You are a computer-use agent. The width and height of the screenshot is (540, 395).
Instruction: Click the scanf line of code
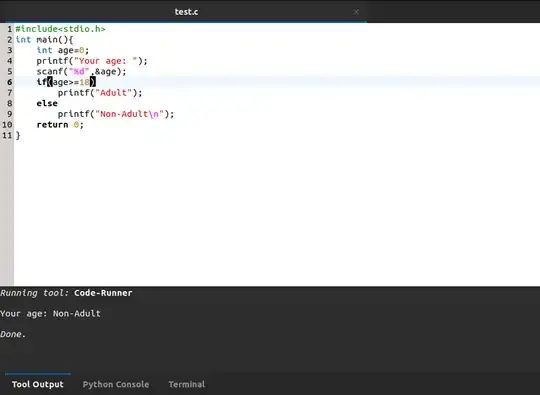pyautogui.click(x=82, y=72)
